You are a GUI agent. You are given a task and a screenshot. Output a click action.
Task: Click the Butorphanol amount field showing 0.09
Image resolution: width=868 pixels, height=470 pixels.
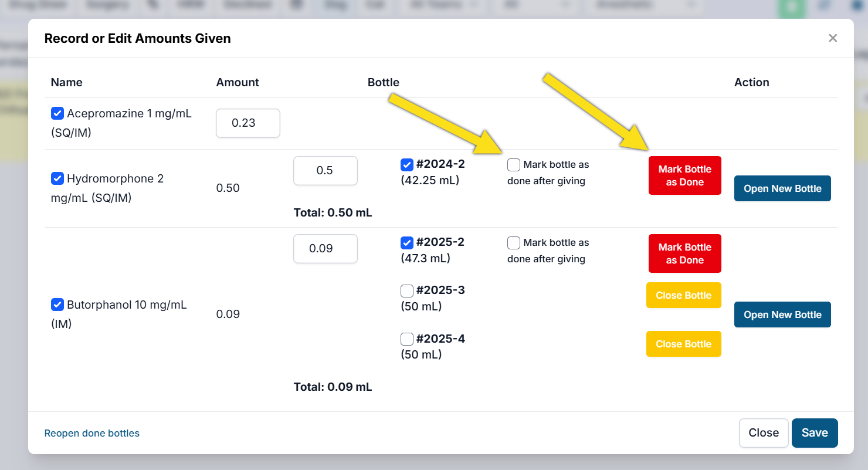[325, 249]
